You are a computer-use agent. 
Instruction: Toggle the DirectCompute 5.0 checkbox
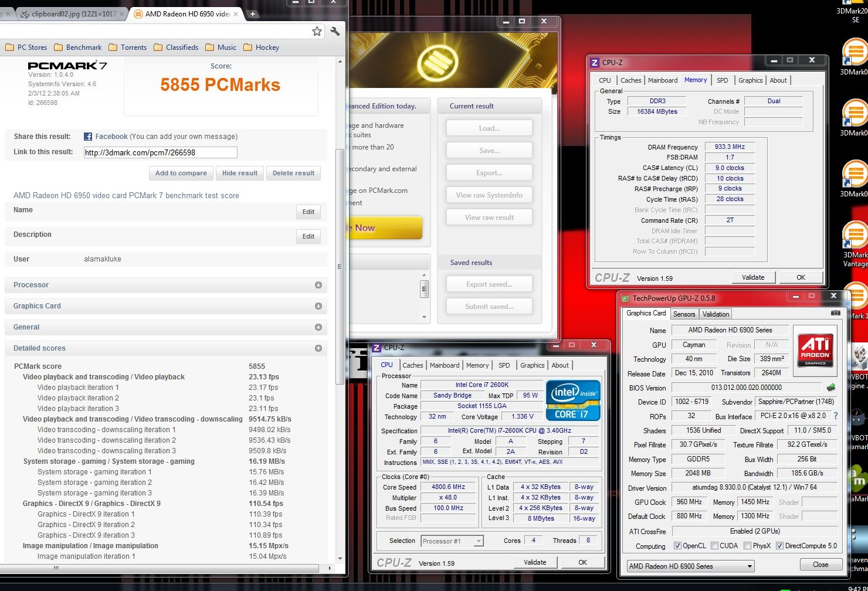point(779,546)
